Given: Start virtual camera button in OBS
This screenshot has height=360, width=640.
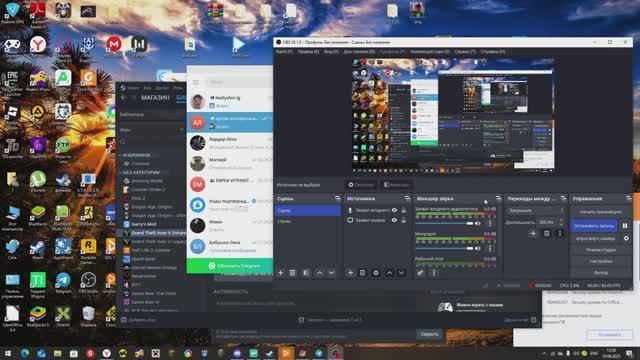Looking at the screenshot, I should point(595,238).
